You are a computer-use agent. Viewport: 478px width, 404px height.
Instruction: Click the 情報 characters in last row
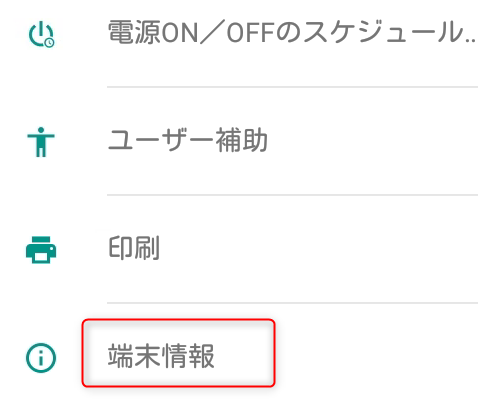coord(188,356)
